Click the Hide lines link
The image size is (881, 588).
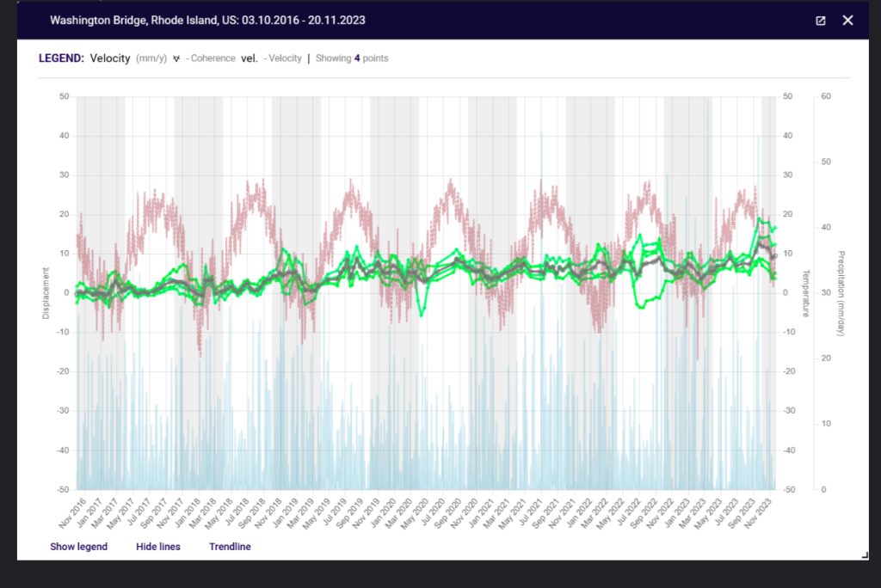click(158, 547)
